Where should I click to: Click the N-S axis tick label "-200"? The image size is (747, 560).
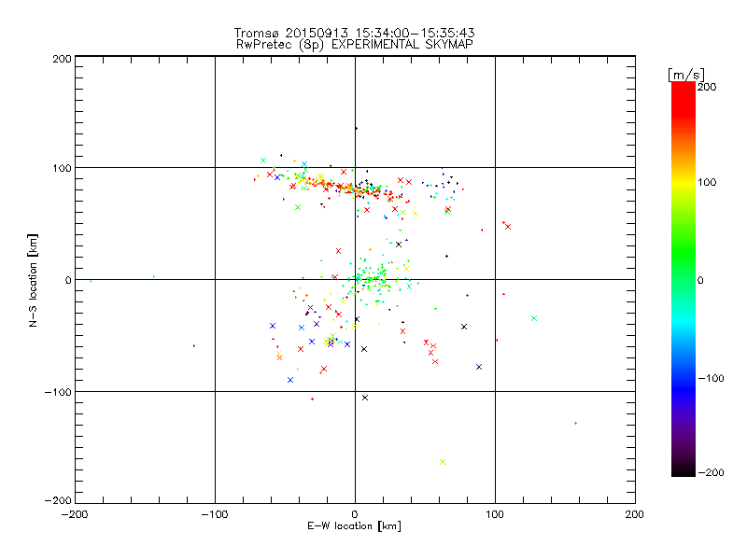(58, 500)
